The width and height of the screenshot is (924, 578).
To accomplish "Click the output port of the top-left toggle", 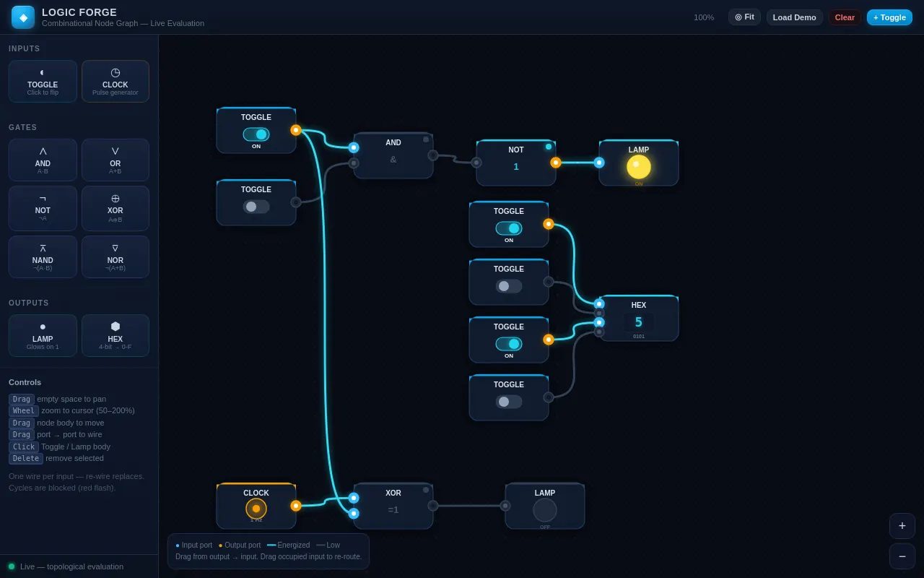I will (x=296, y=130).
